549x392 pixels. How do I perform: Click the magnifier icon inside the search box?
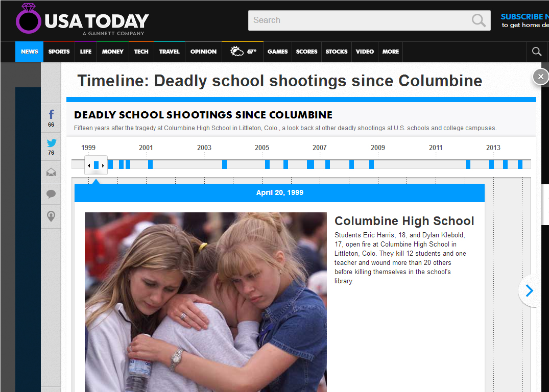click(479, 20)
